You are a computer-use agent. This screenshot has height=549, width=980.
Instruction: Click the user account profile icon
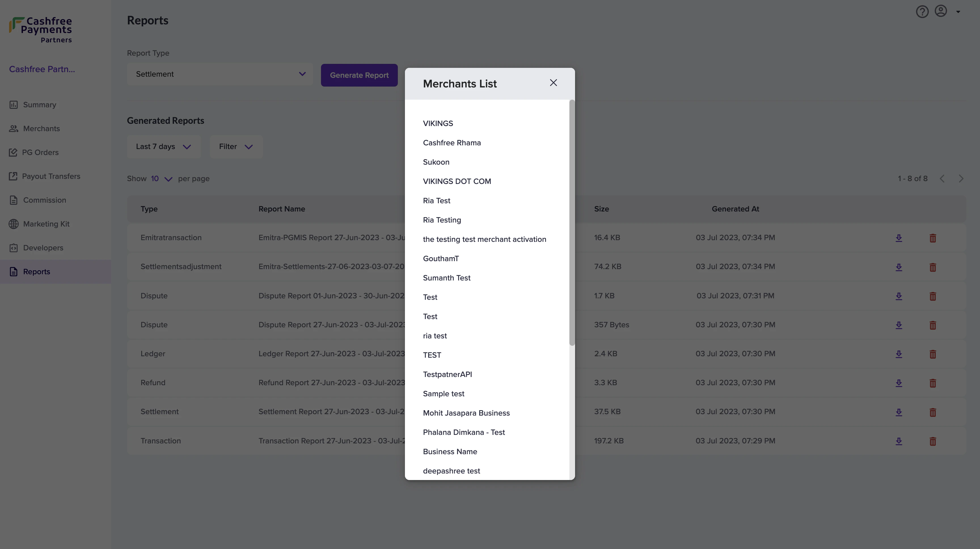click(941, 11)
